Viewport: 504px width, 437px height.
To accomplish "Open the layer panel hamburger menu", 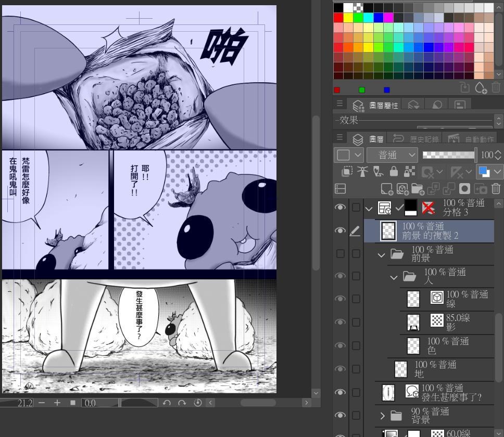I will (340, 137).
